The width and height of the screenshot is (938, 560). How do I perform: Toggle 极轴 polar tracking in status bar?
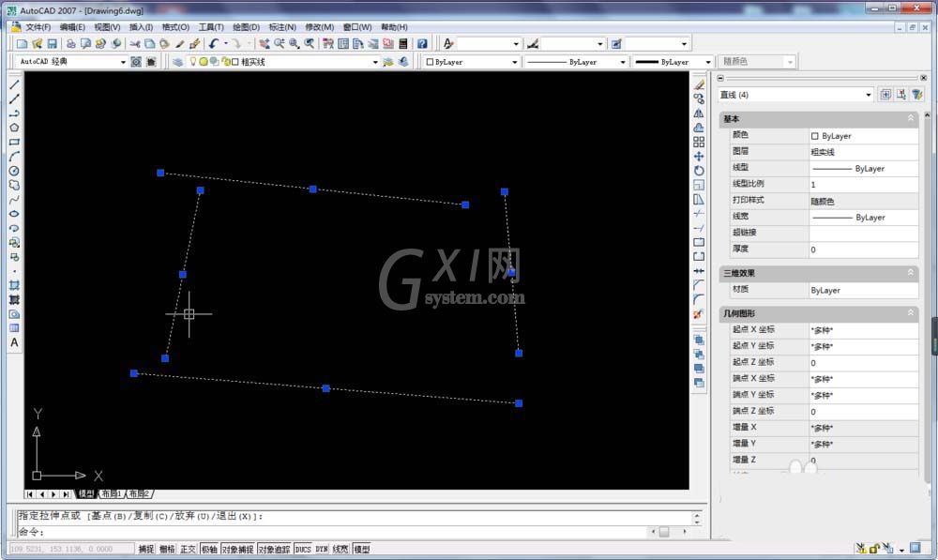(x=209, y=549)
